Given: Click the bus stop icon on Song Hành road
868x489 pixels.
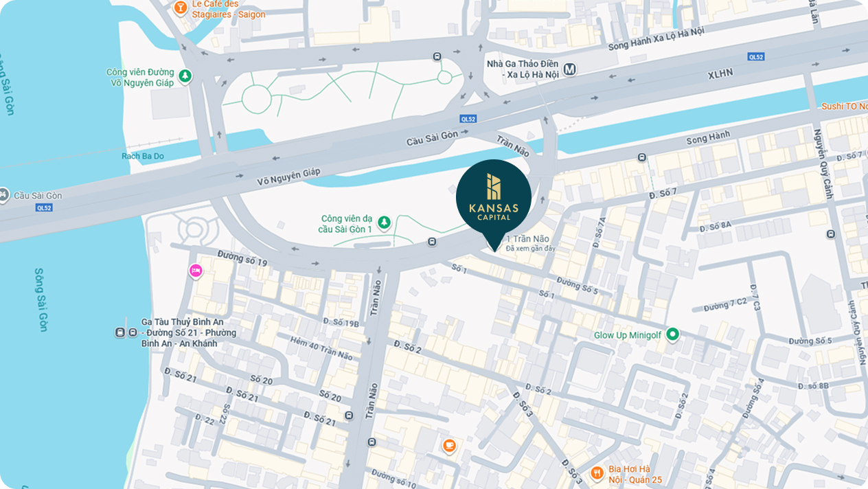Looking at the screenshot, I should point(641,157).
